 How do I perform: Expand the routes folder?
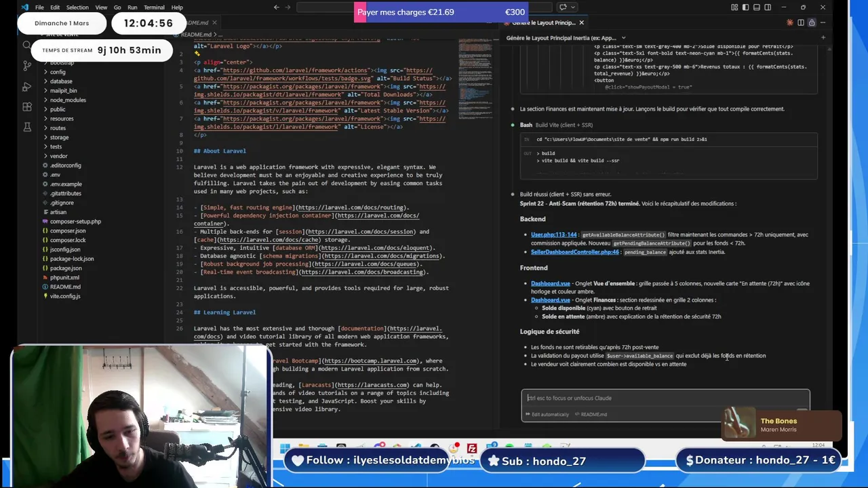[x=58, y=128]
